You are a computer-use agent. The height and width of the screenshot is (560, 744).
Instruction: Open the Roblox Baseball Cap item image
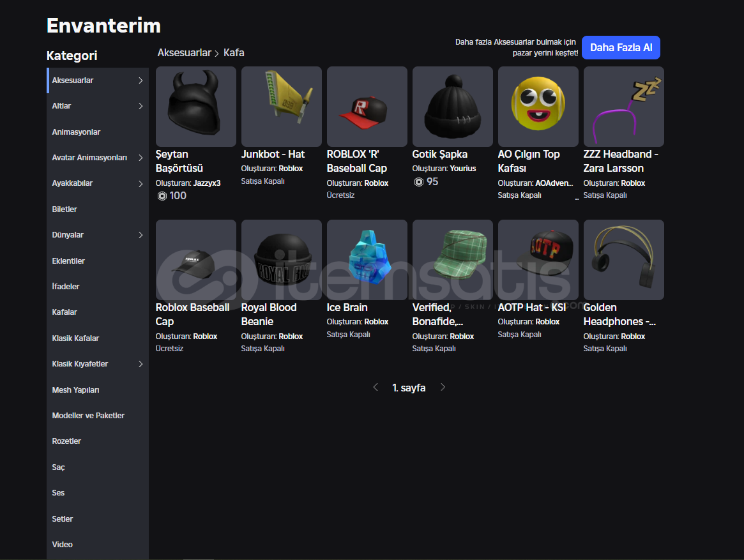(196, 260)
